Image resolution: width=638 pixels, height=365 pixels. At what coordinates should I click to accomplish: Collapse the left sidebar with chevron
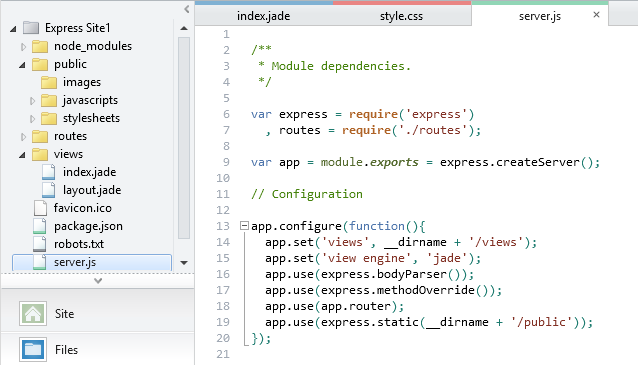coord(186,9)
